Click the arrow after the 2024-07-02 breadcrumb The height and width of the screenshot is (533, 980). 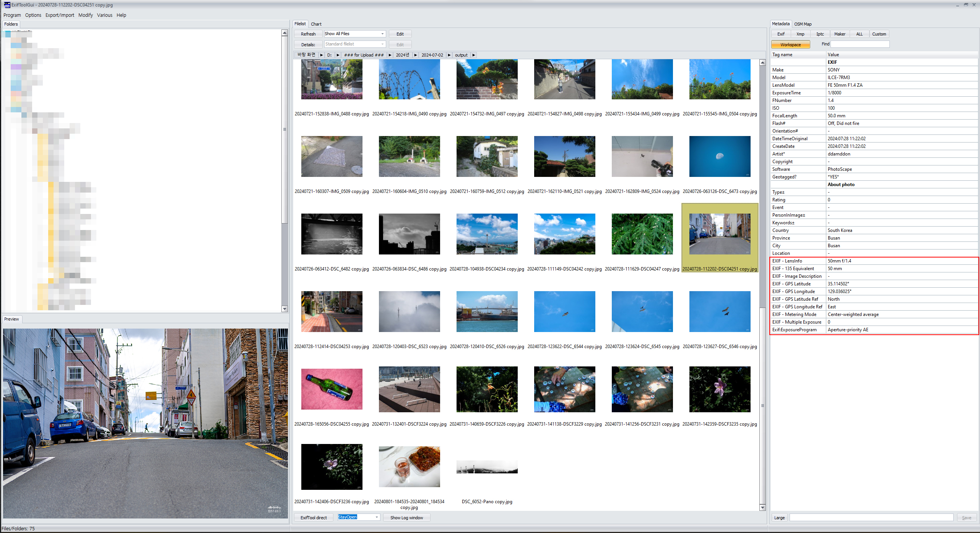(449, 55)
